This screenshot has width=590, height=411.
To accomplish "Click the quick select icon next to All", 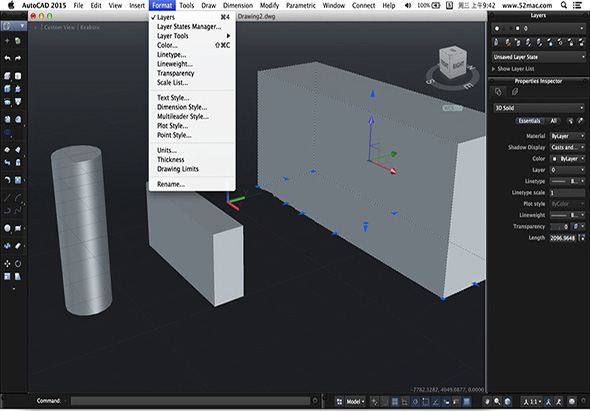I will [570, 121].
